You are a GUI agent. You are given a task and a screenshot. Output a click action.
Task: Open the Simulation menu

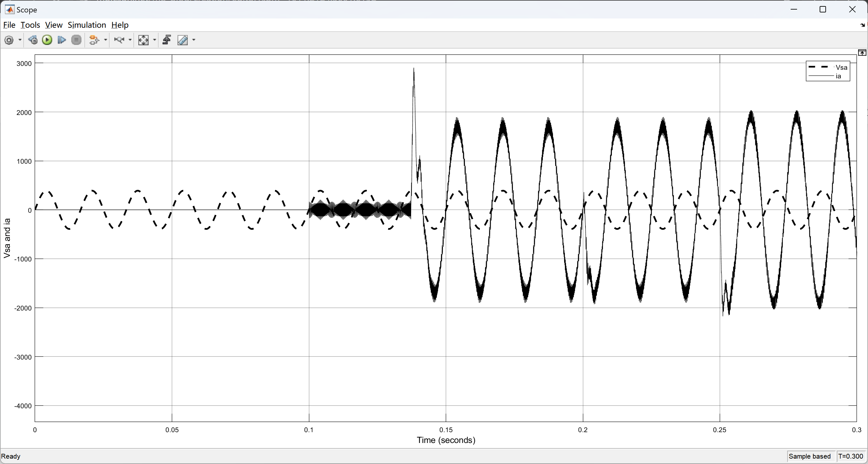coord(87,25)
